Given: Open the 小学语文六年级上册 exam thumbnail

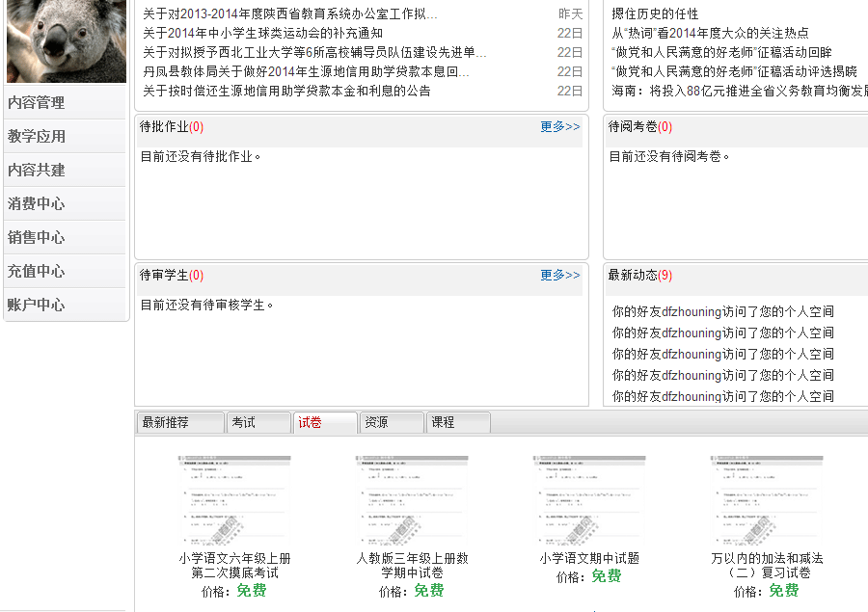Looking at the screenshot, I should point(234,501).
